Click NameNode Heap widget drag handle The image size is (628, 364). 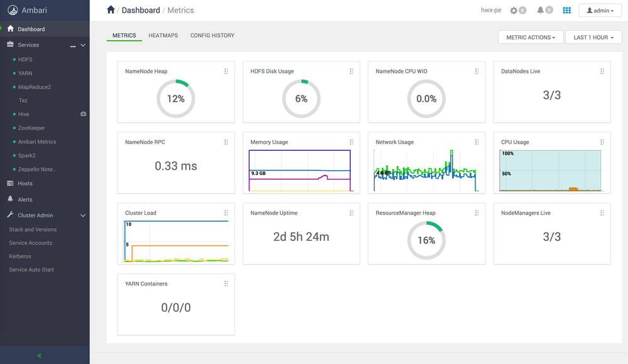tap(226, 71)
